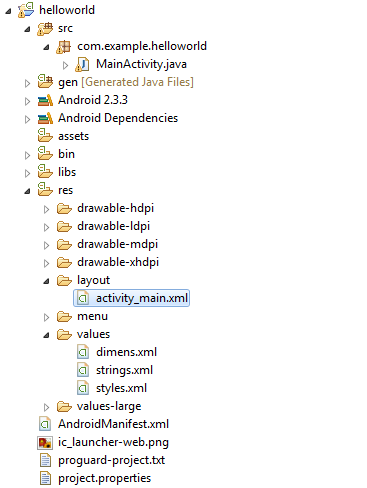Expand the Android 2.3.3 node

click(x=28, y=101)
